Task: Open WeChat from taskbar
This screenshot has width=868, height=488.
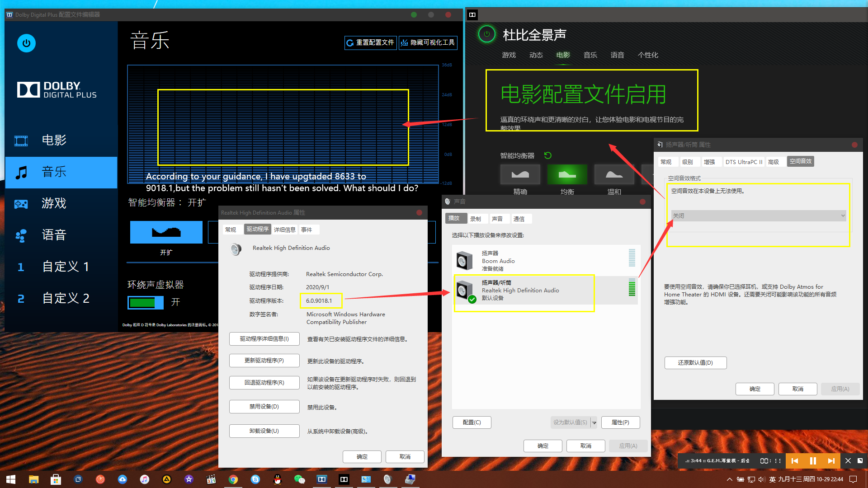Action: coord(300,479)
